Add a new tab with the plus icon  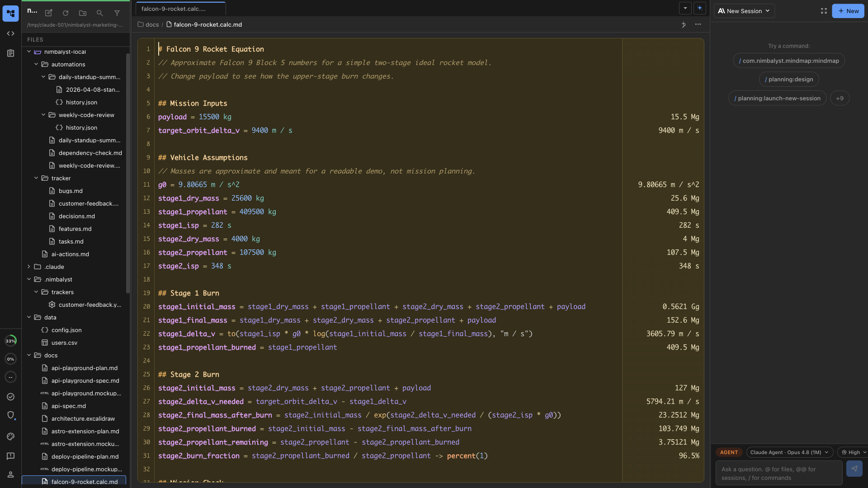700,8
